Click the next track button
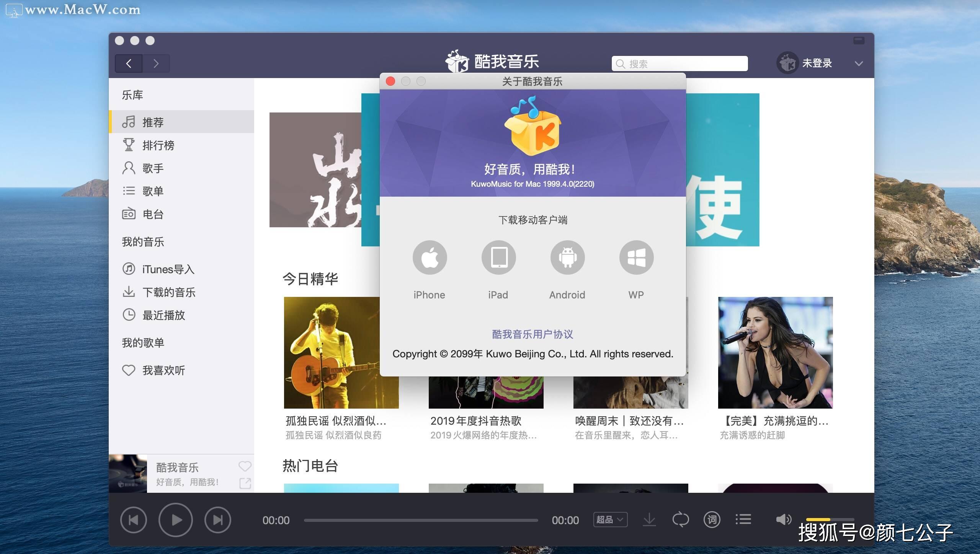The width and height of the screenshot is (980, 554). point(217,520)
